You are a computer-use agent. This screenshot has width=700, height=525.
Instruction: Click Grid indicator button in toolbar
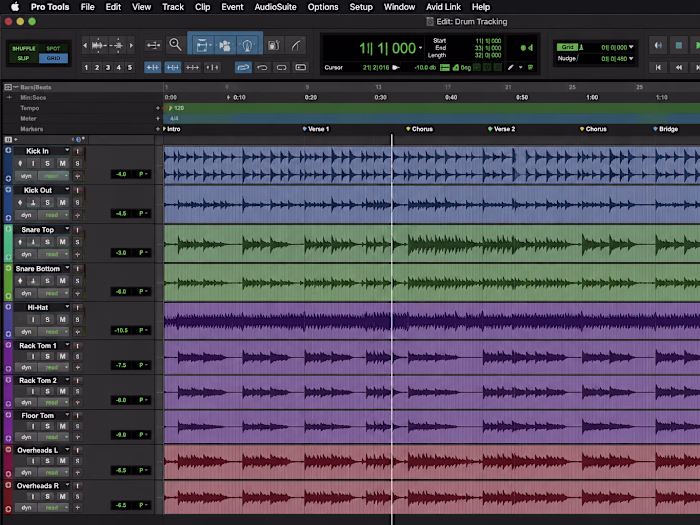(567, 47)
